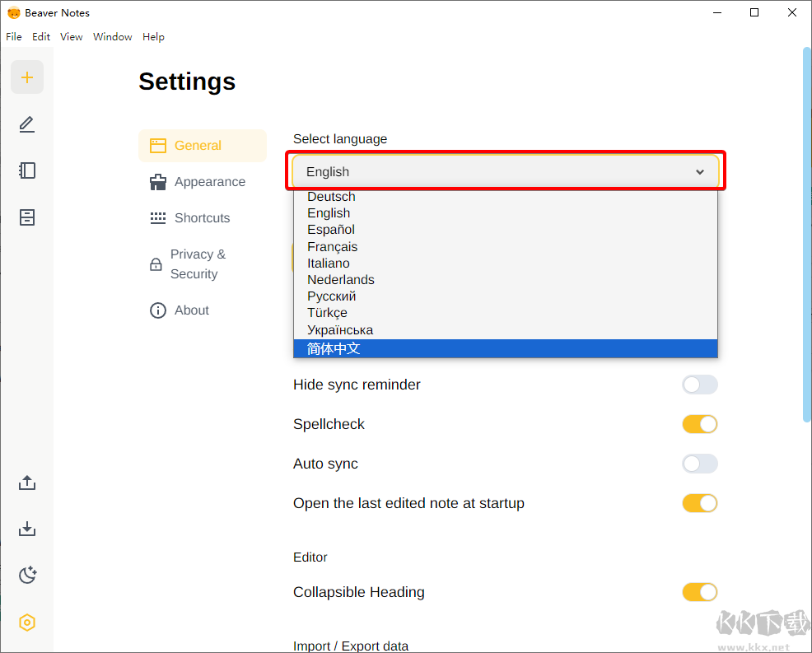Disable the Spellcheck toggle
The width and height of the screenshot is (812, 653).
pos(699,424)
